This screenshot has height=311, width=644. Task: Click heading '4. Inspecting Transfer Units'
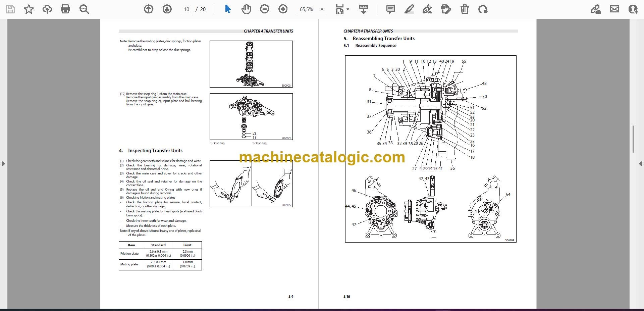(x=151, y=151)
